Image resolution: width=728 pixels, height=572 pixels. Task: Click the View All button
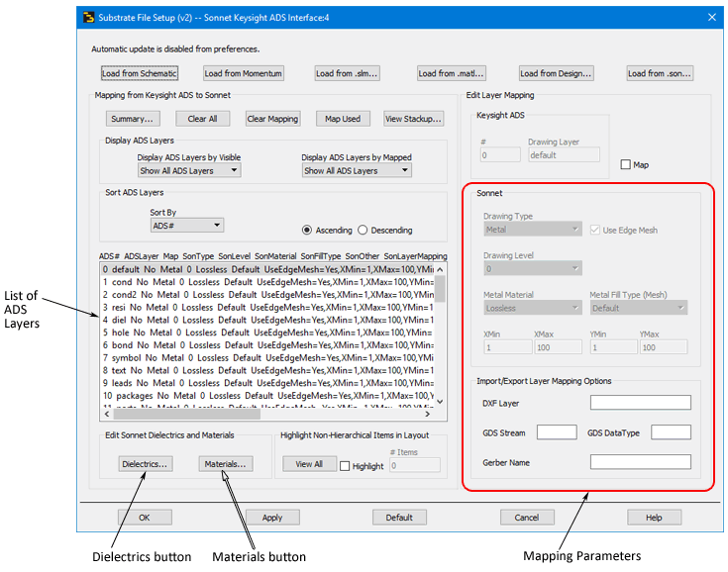(309, 464)
